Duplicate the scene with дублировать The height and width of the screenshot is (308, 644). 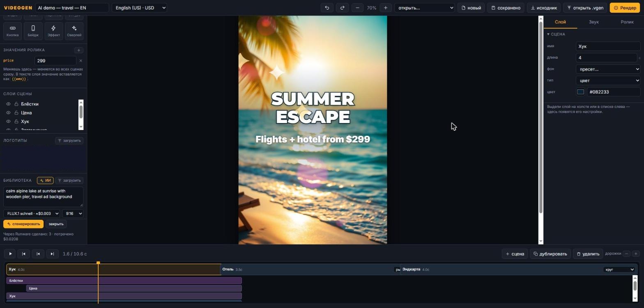tap(550, 254)
